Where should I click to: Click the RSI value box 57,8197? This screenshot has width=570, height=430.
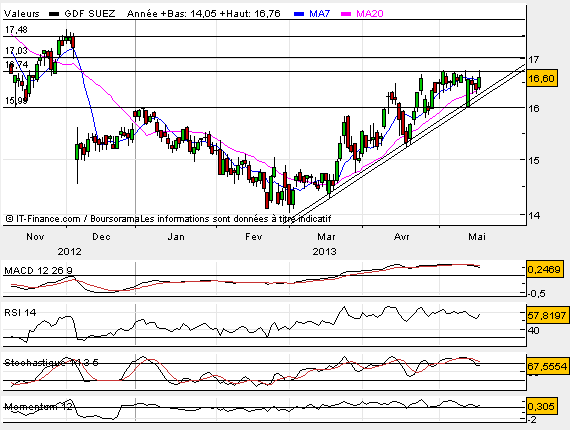pyautogui.click(x=547, y=315)
